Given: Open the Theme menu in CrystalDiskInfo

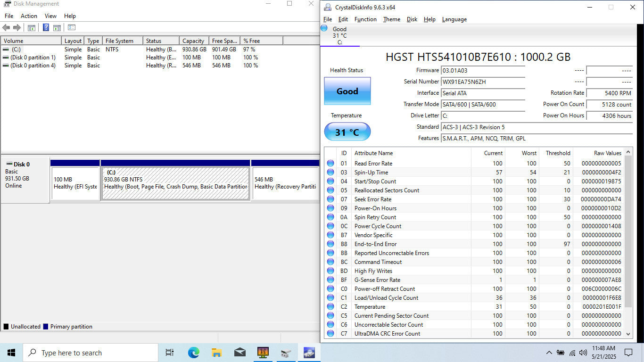Looking at the screenshot, I should coord(391,19).
